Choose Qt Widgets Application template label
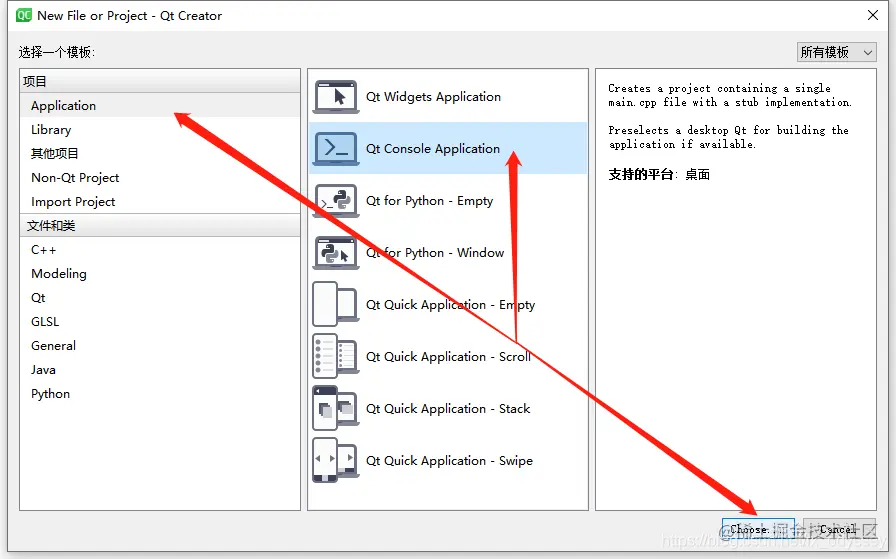The width and height of the screenshot is (896, 559). coord(433,97)
